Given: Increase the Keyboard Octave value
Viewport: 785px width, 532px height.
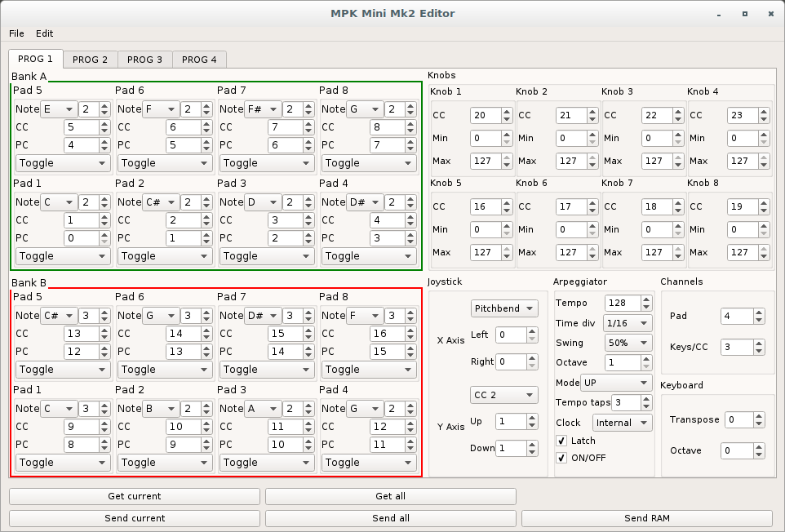Looking at the screenshot, I should tap(760, 447).
